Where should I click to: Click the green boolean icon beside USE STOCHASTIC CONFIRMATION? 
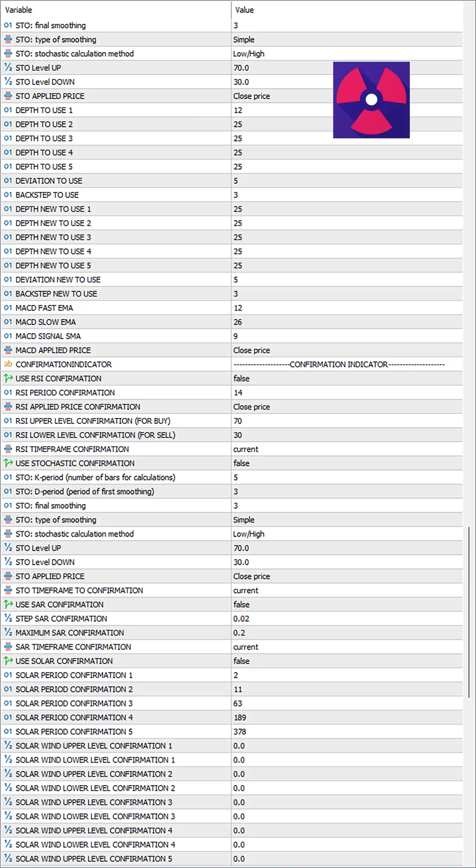pos(8,463)
